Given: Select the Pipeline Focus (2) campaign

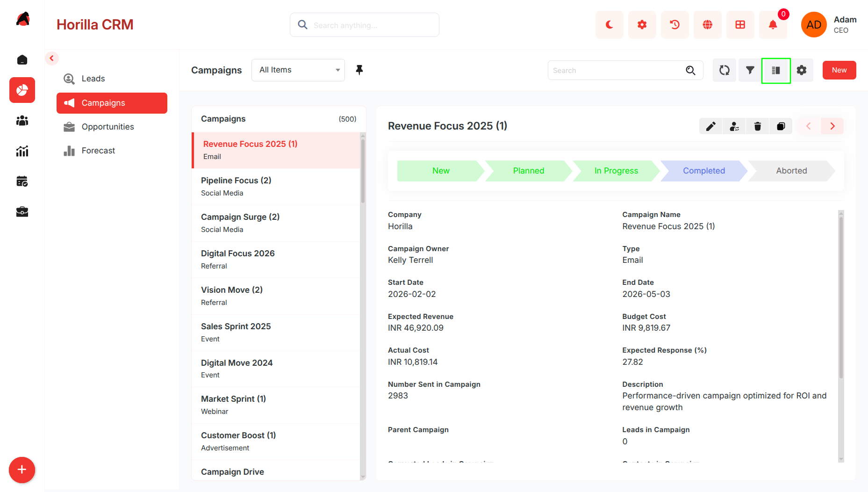Looking at the screenshot, I should pyautogui.click(x=276, y=187).
